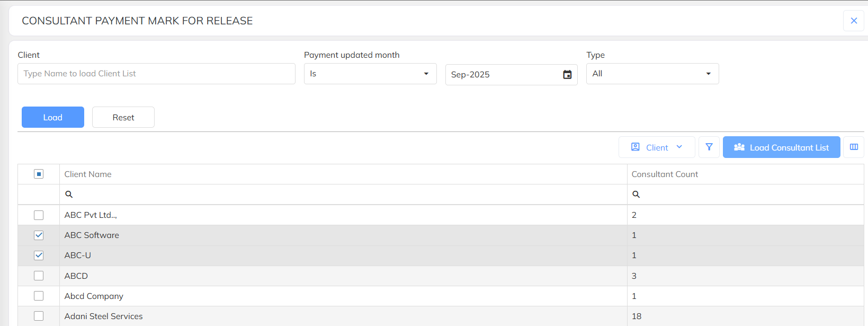Uncheck the ABC Software row checkbox
The image size is (868, 326).
[x=39, y=235]
